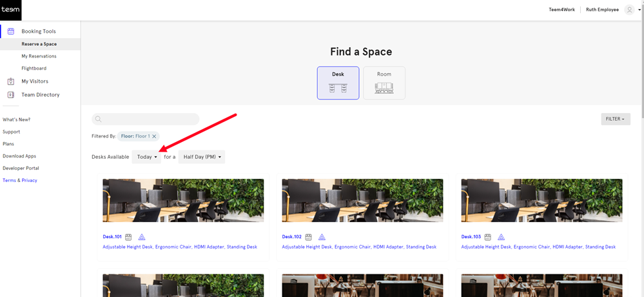Image resolution: width=644 pixels, height=297 pixels.
Task: Open the Terms link
Action: tap(9, 180)
